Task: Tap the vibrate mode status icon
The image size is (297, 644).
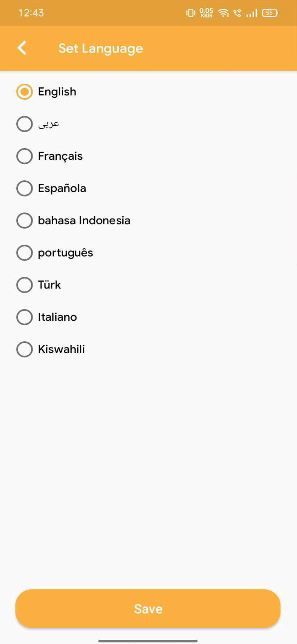Action: [190, 13]
